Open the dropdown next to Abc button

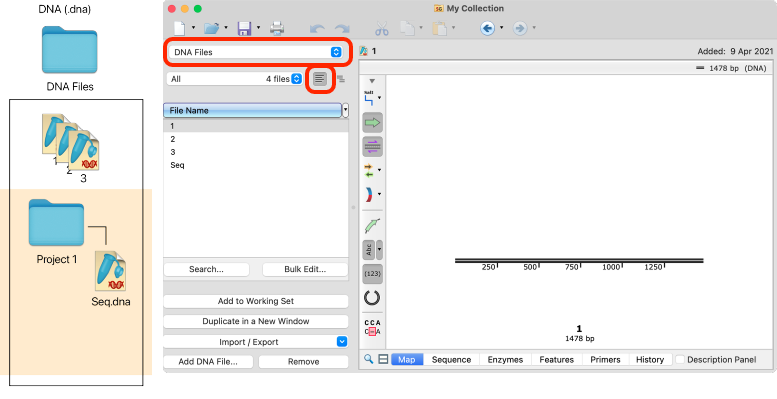pyautogui.click(x=380, y=250)
